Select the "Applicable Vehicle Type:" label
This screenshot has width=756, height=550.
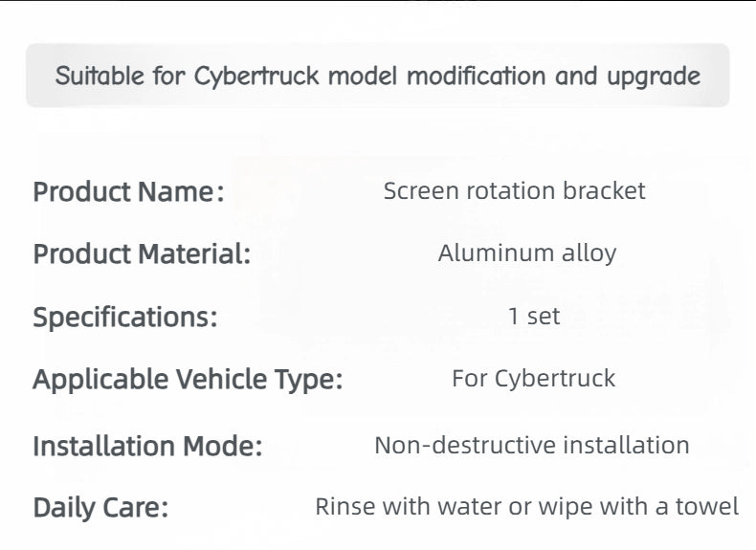click(188, 380)
